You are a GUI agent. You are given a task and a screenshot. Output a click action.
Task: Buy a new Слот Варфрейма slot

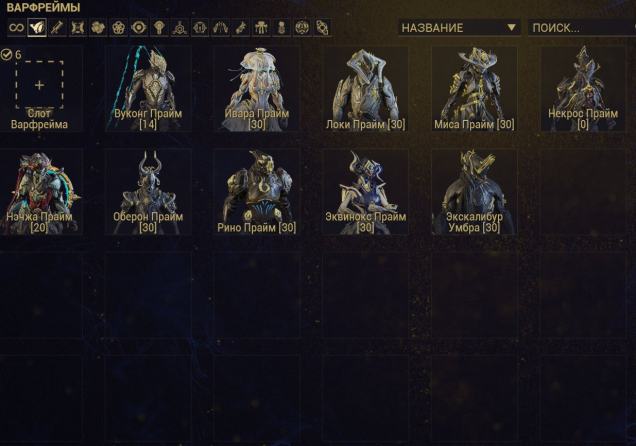click(39, 88)
